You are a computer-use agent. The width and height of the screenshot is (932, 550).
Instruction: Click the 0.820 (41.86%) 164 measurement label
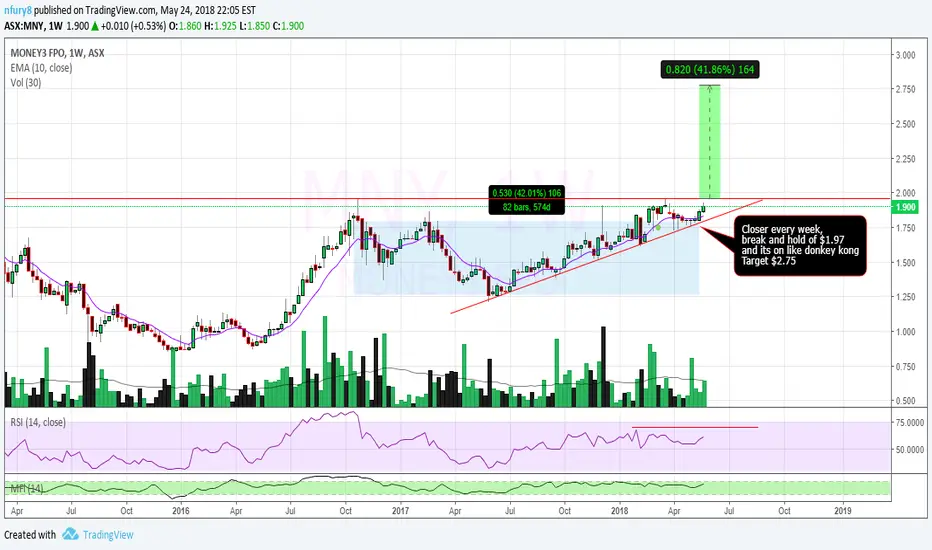710,70
